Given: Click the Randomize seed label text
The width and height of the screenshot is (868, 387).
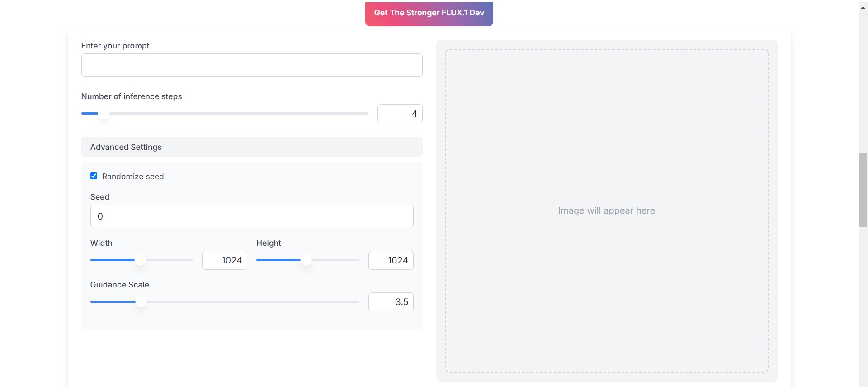Looking at the screenshot, I should 133,177.
